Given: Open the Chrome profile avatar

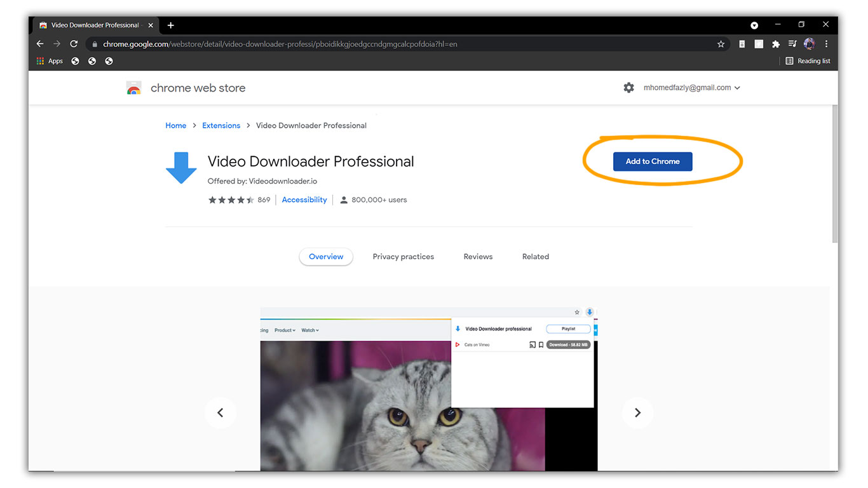Looking at the screenshot, I should [x=809, y=44].
